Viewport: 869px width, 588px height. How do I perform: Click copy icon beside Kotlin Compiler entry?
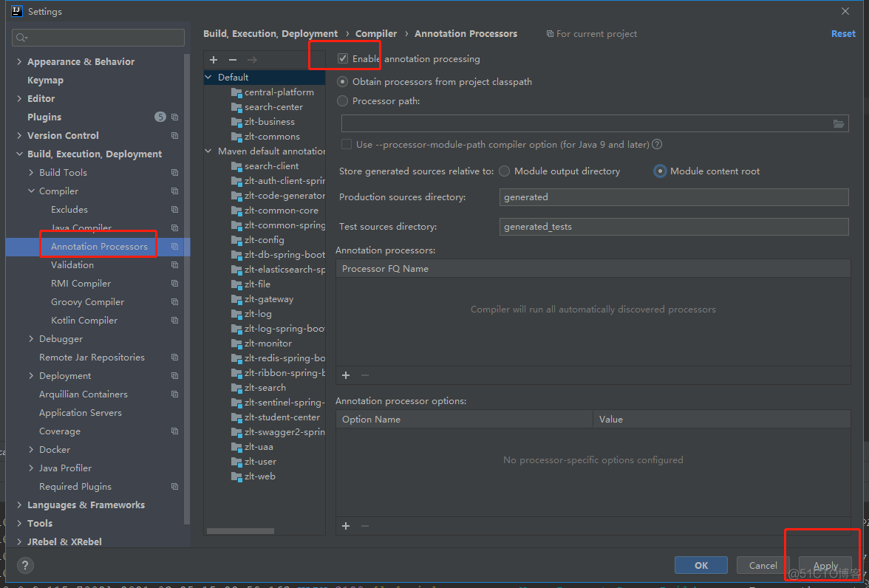[x=174, y=320]
